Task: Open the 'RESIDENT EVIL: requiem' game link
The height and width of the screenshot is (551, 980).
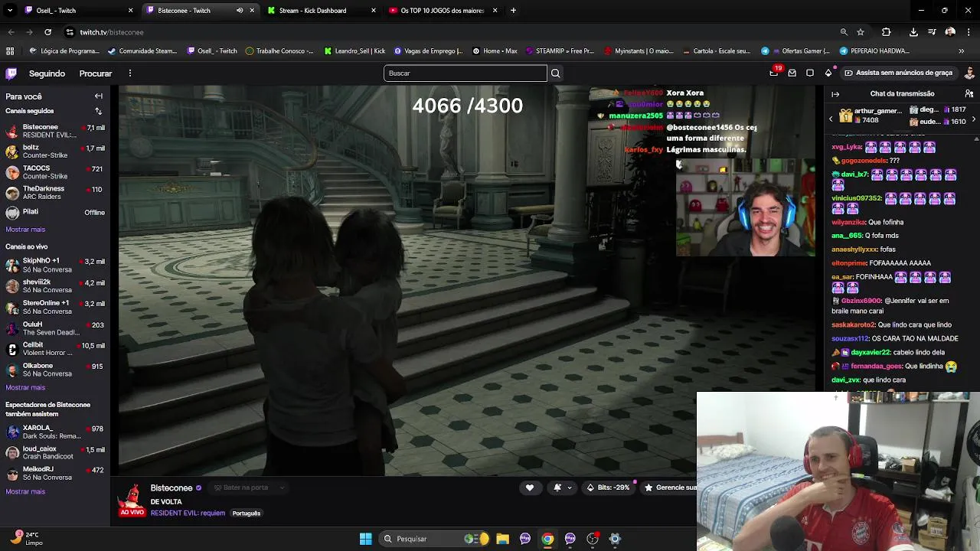Action: (188, 513)
